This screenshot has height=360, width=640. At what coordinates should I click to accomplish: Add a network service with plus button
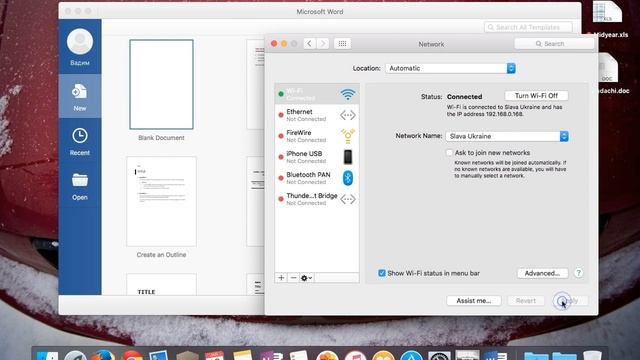[281, 278]
